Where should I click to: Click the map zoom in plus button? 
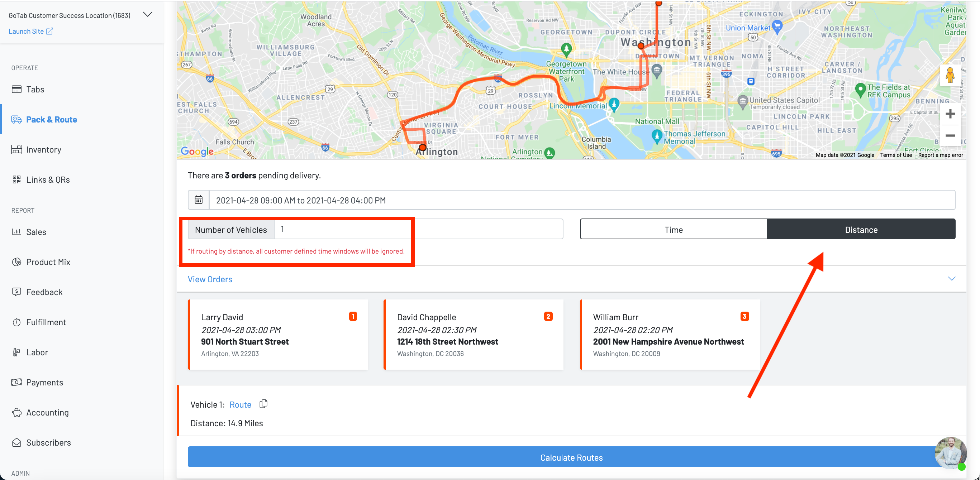(x=950, y=114)
